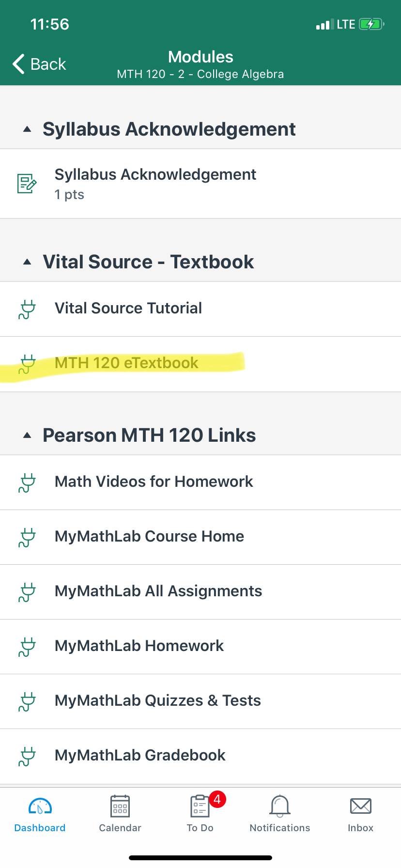
Task: Switch to the Dashboard tab
Action: click(40, 815)
